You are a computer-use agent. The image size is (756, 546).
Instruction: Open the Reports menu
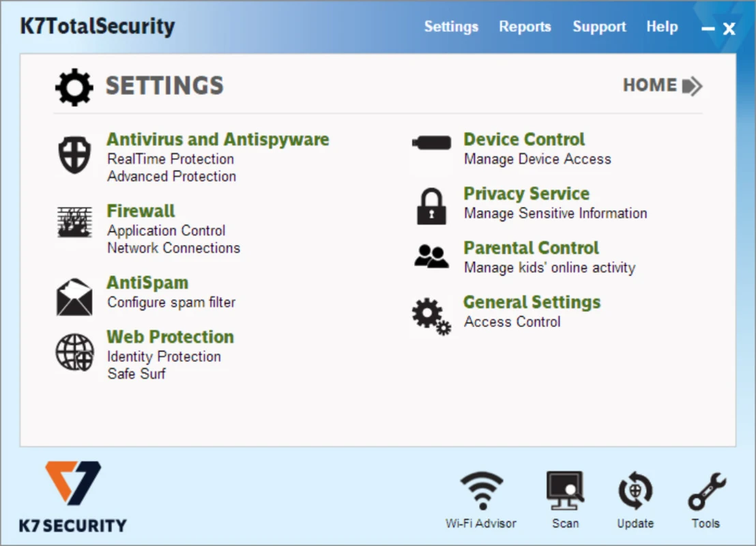525,27
